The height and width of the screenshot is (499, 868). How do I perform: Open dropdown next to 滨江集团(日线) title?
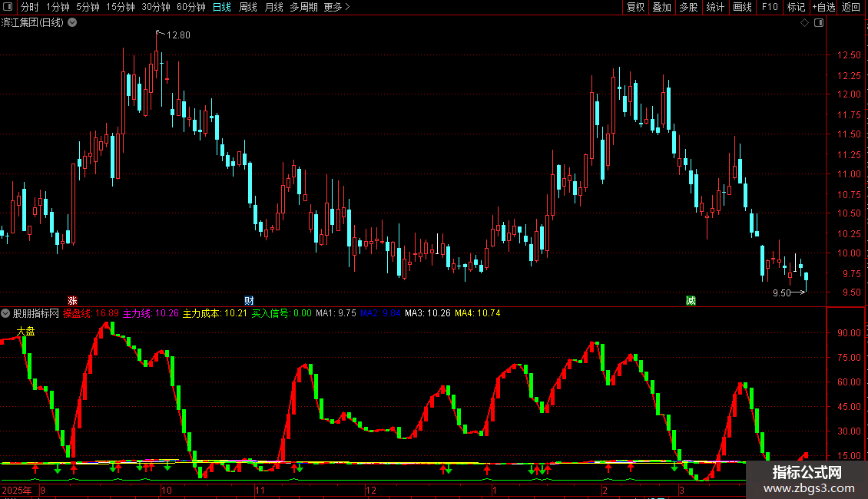point(72,23)
